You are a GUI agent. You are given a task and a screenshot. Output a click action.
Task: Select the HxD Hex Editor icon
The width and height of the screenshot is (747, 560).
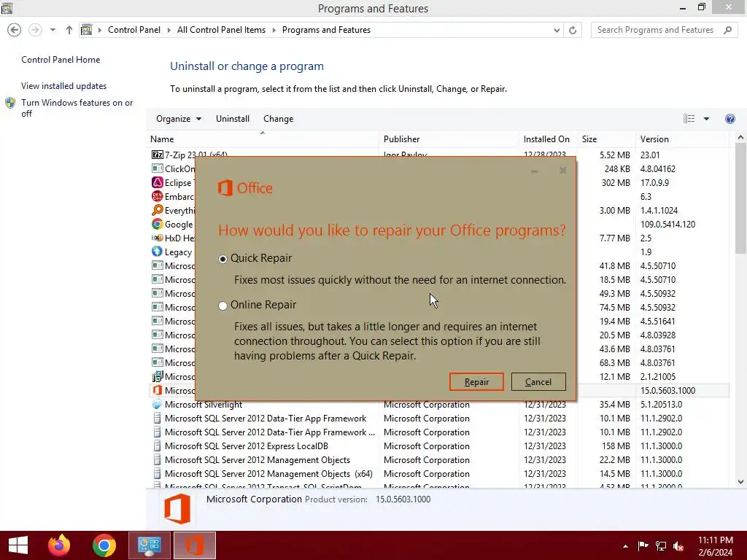(x=158, y=238)
